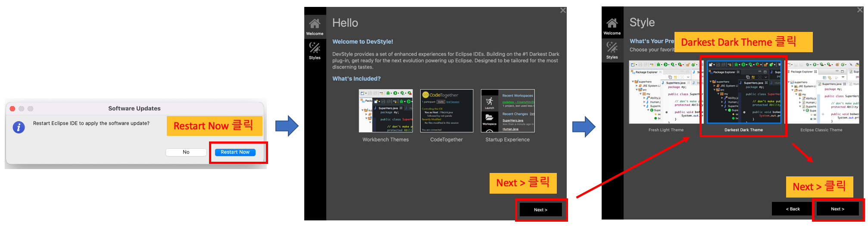Click the 'What's Included?' heading
The width and height of the screenshot is (868, 226).
point(356,79)
